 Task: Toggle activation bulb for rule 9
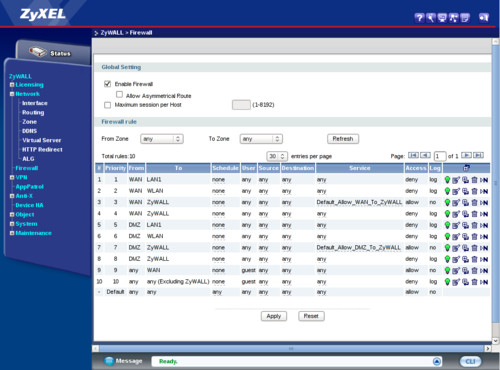pos(447,271)
